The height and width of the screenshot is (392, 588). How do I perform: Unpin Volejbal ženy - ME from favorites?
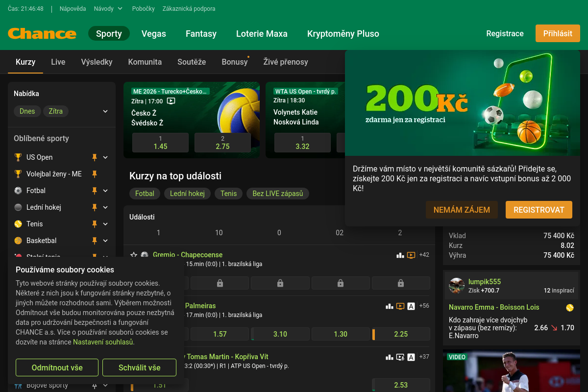[95, 174]
